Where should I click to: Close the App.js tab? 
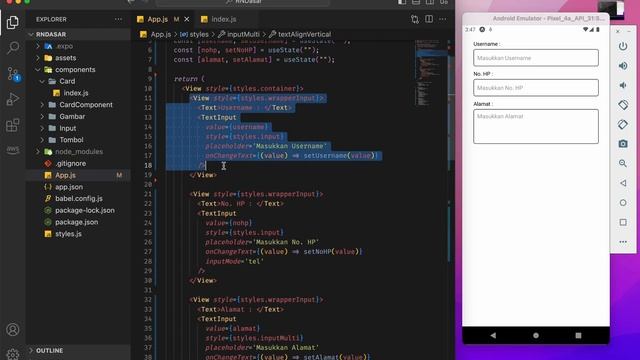tap(187, 19)
